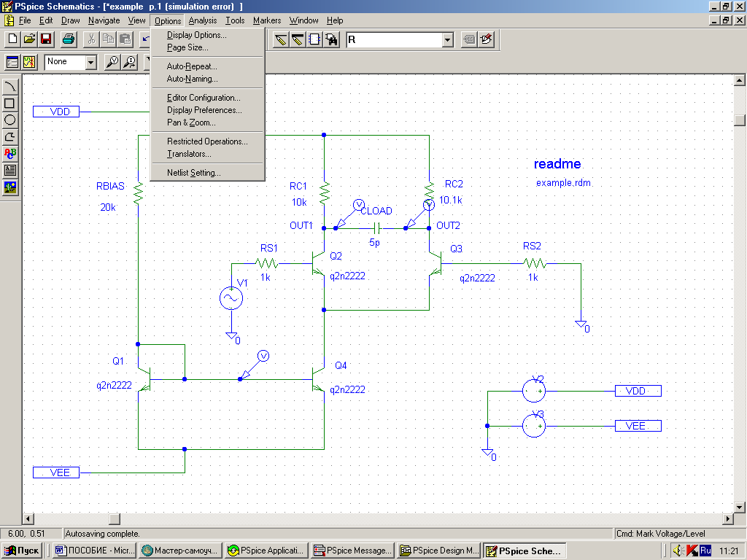Click the Edit Attributes toolbar icon
This screenshot has height=560, width=747.
(469, 39)
